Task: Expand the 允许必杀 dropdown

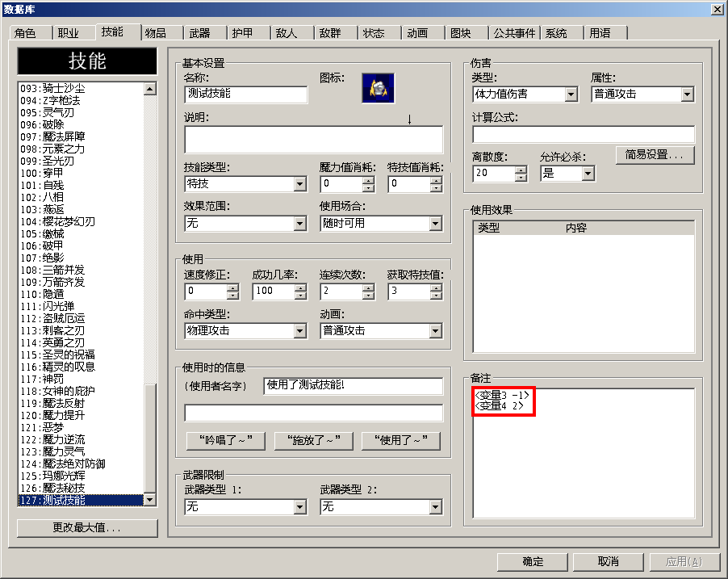Action: click(588, 174)
